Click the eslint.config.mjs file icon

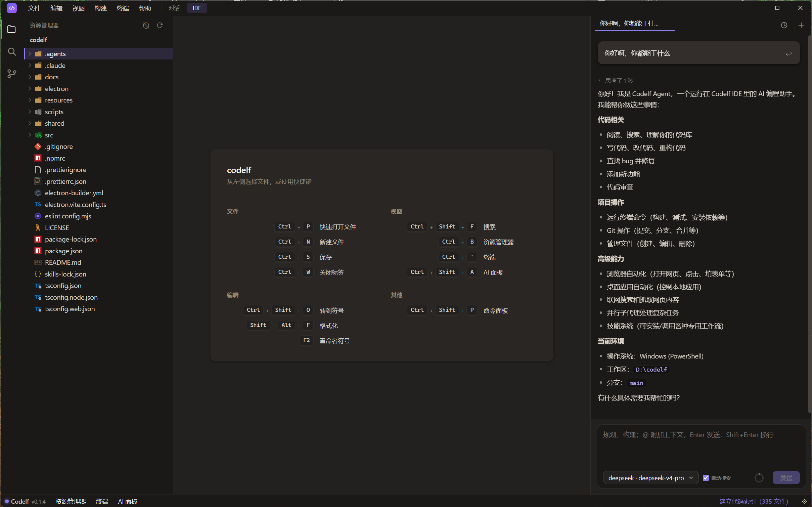pos(38,216)
